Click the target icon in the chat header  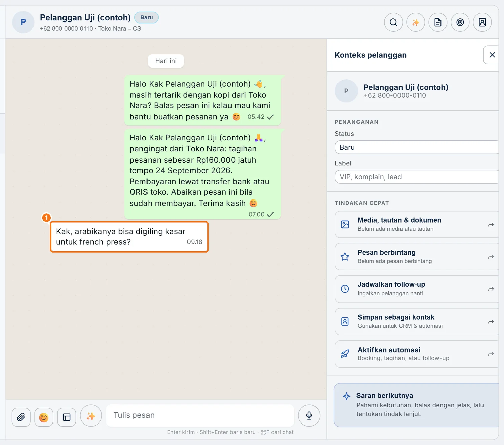coord(460,22)
